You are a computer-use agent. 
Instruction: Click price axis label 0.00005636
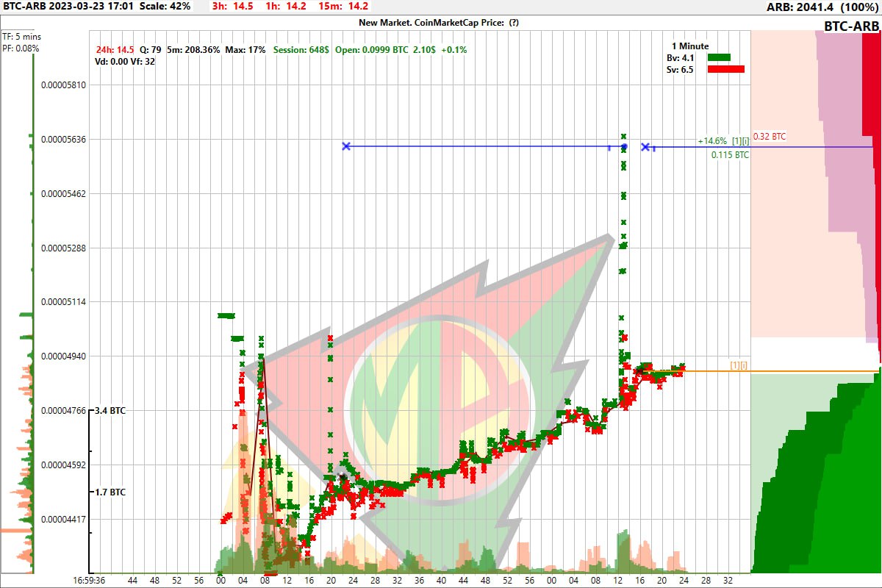64,140
